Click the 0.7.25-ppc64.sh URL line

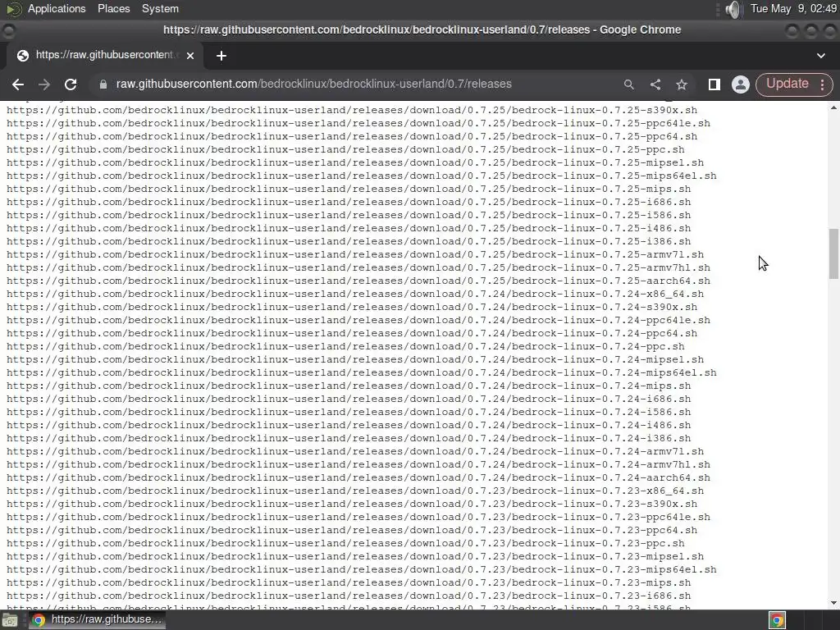(x=352, y=137)
